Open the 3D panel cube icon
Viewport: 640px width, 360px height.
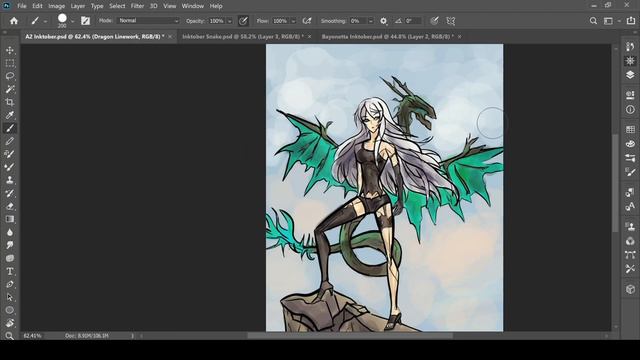click(x=630, y=289)
